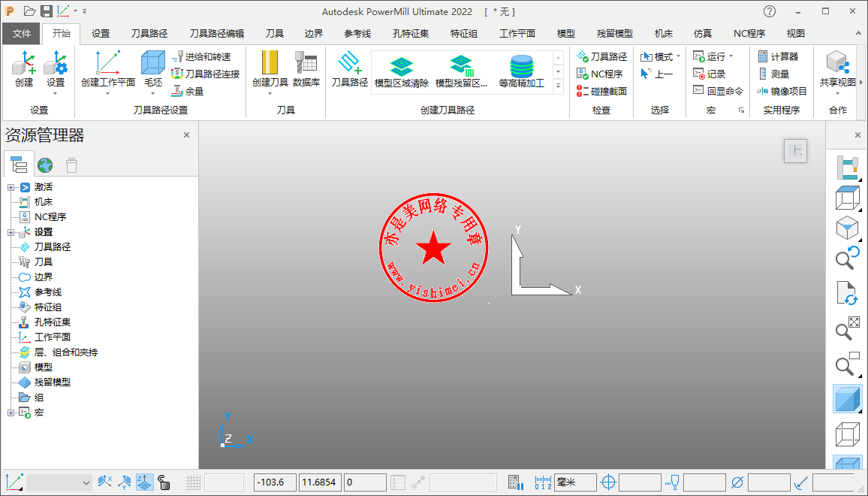Open 进给和转速 settings
868x496 pixels.
tap(201, 56)
